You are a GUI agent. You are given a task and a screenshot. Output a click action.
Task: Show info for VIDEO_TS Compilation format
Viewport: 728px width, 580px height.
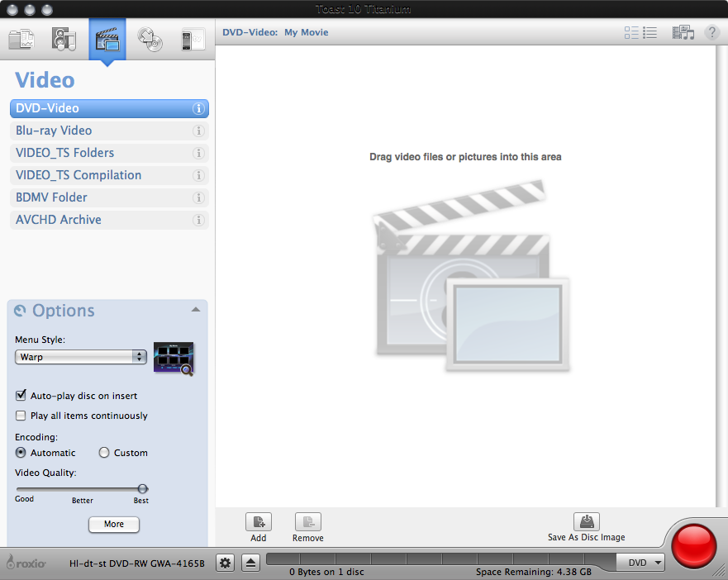(x=198, y=175)
